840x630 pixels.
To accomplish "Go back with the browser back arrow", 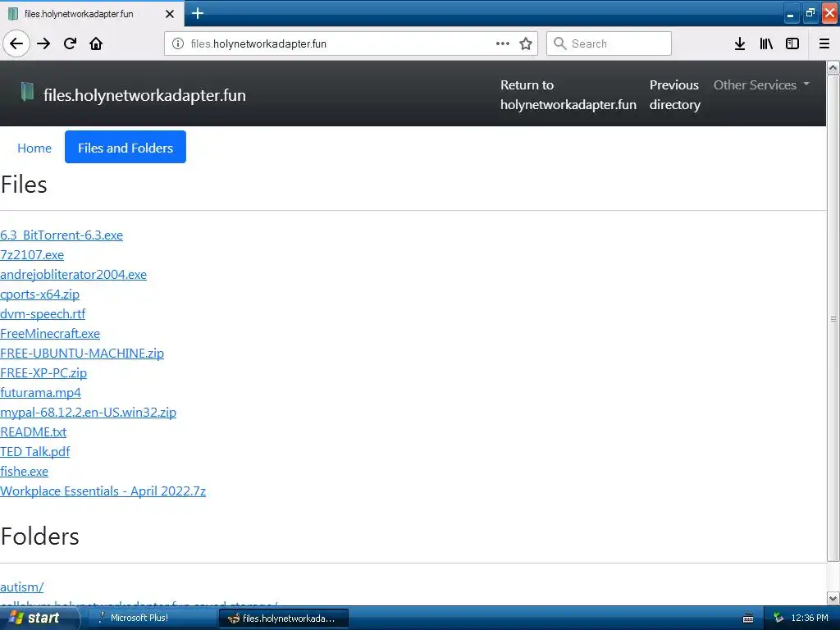I will click(x=16, y=43).
